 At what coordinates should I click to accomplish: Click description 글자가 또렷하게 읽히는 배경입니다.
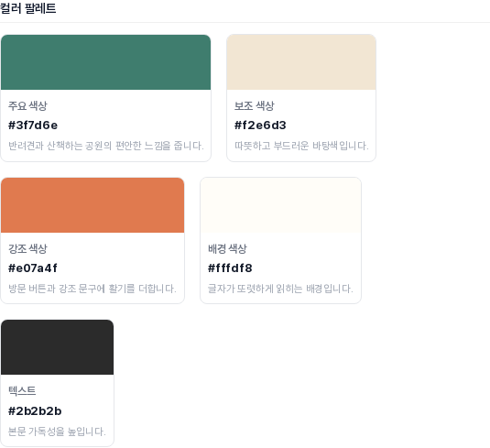pyautogui.click(x=280, y=289)
